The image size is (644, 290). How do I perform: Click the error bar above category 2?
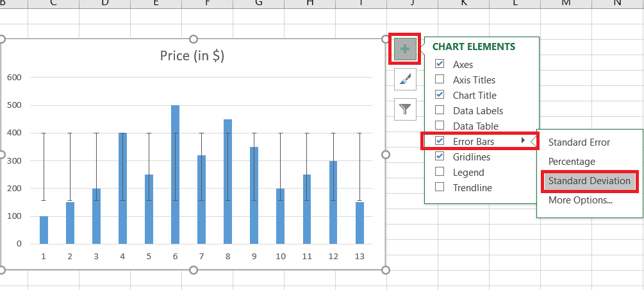(x=70, y=167)
